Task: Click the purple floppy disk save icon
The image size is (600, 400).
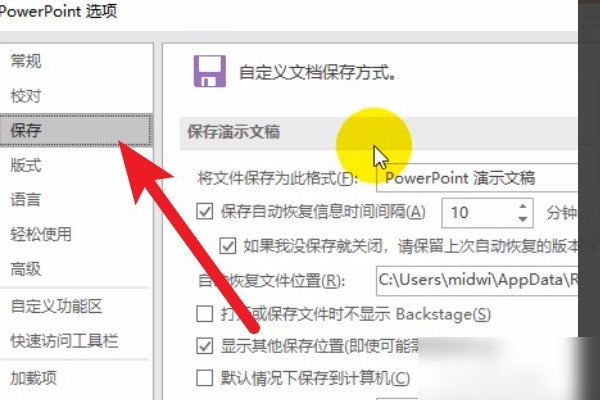Action: point(210,71)
